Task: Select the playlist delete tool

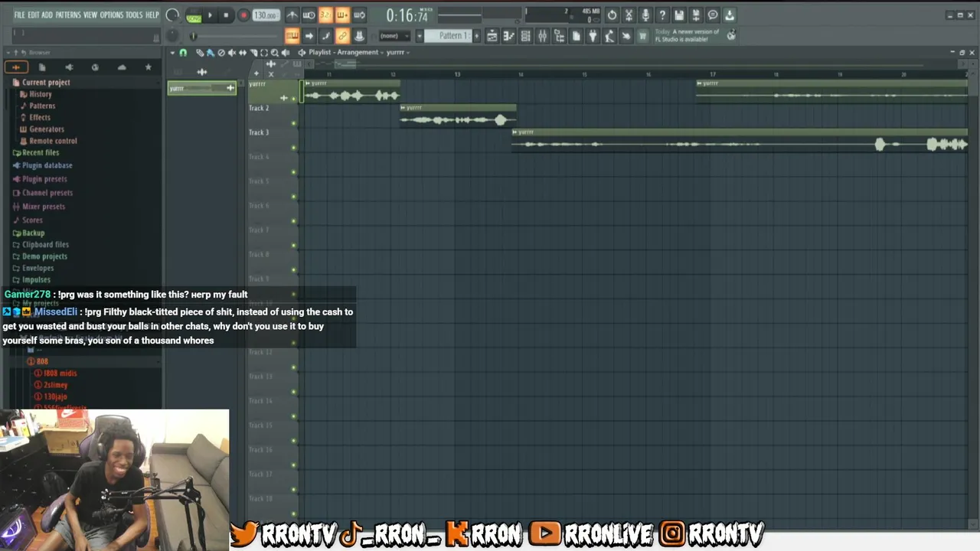Action: (221, 53)
